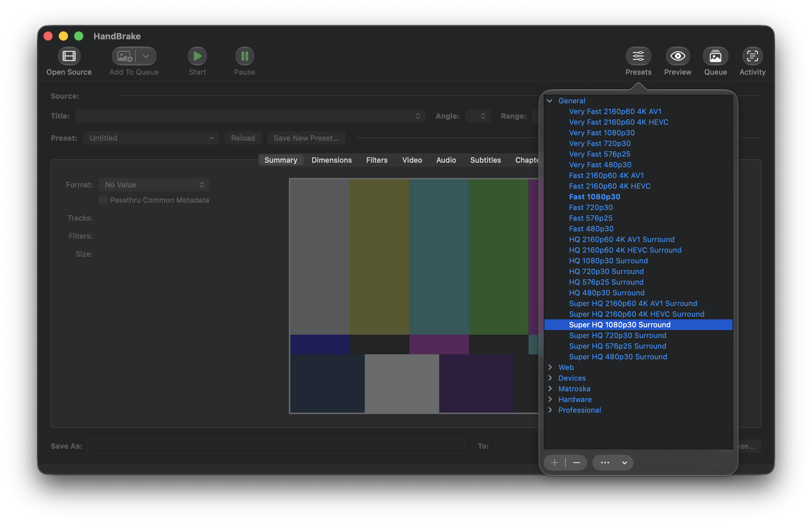Click the Save As filename field
The image size is (812, 524).
[276, 446]
